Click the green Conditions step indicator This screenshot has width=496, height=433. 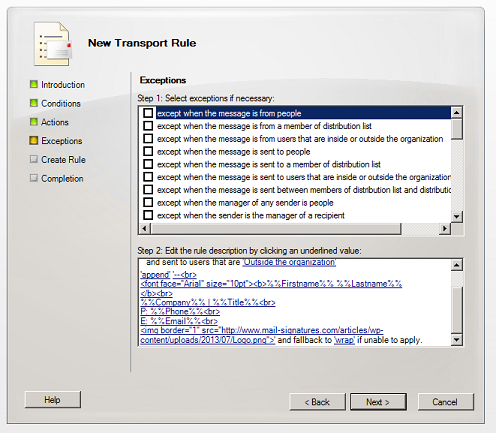coord(34,103)
